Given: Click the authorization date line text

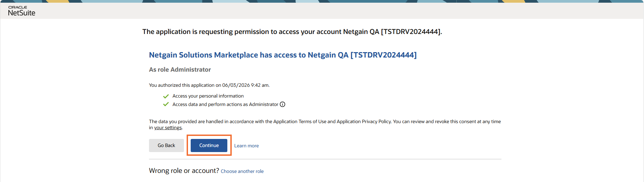Looking at the screenshot, I should coord(209,85).
